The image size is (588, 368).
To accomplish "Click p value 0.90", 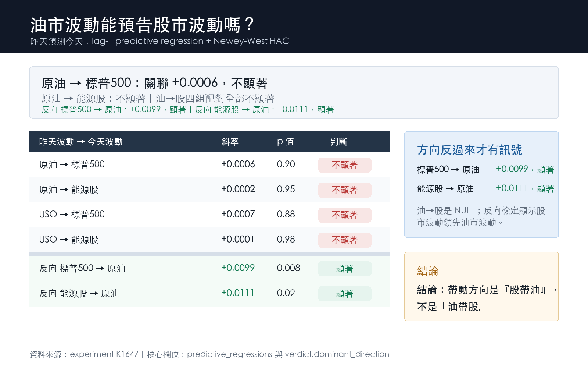I will [x=286, y=164].
